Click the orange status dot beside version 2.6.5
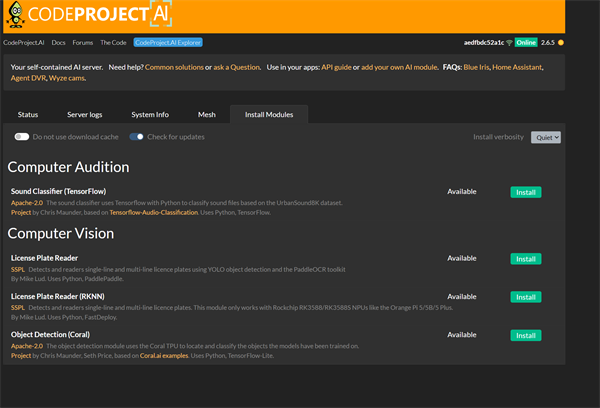Image resolution: width=600 pixels, height=408 pixels. 561,42
